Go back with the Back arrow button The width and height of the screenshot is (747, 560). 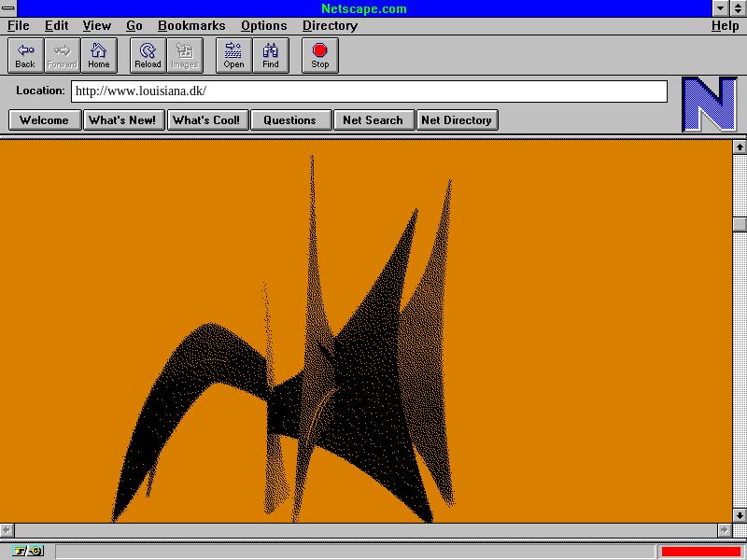(x=26, y=56)
